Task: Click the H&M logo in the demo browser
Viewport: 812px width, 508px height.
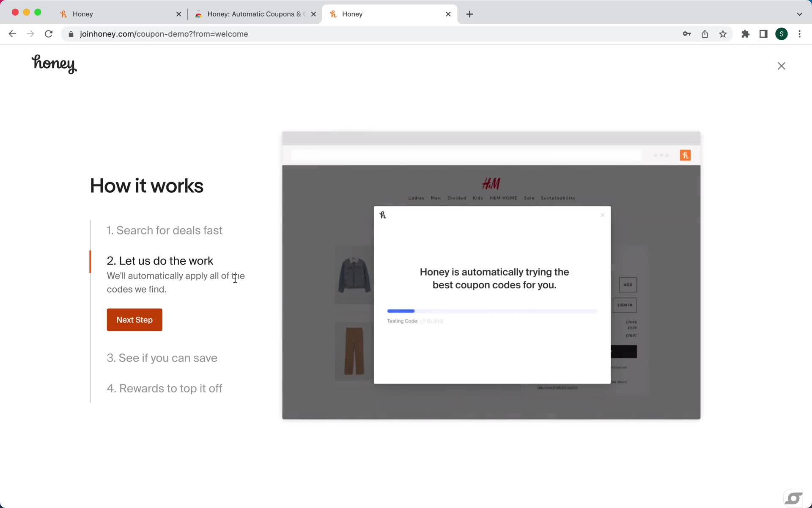Action: [491, 182]
